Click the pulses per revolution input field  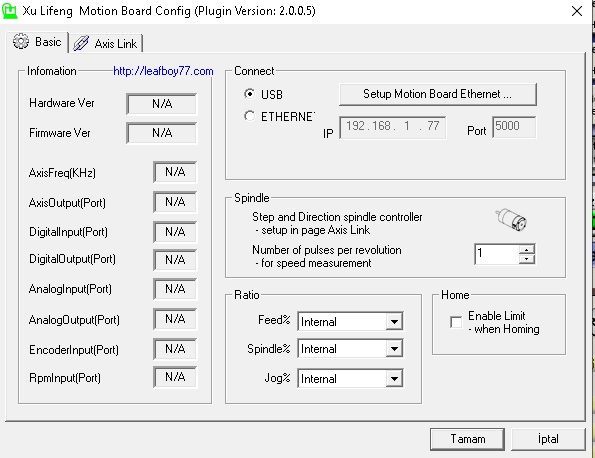(497, 254)
